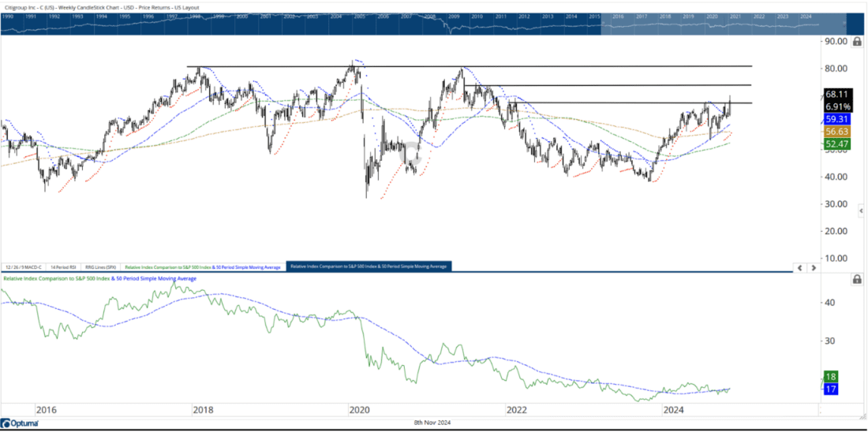Click the 2024 label on the bottom date axis
Viewport: 868px width, 432px height.
pos(674,411)
